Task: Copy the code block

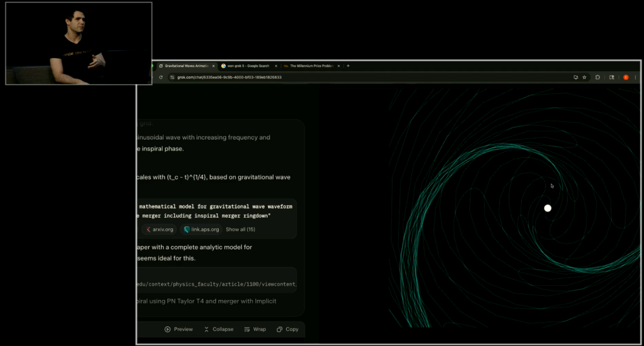Action: pyautogui.click(x=287, y=329)
